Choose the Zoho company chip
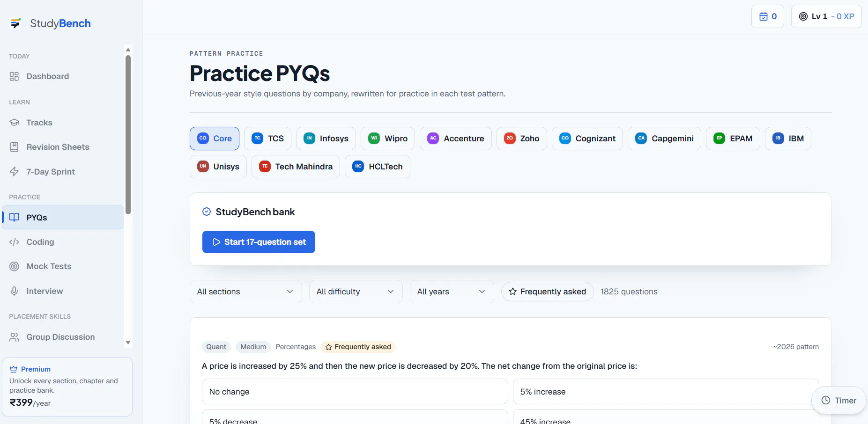The image size is (868, 424). 522,139
